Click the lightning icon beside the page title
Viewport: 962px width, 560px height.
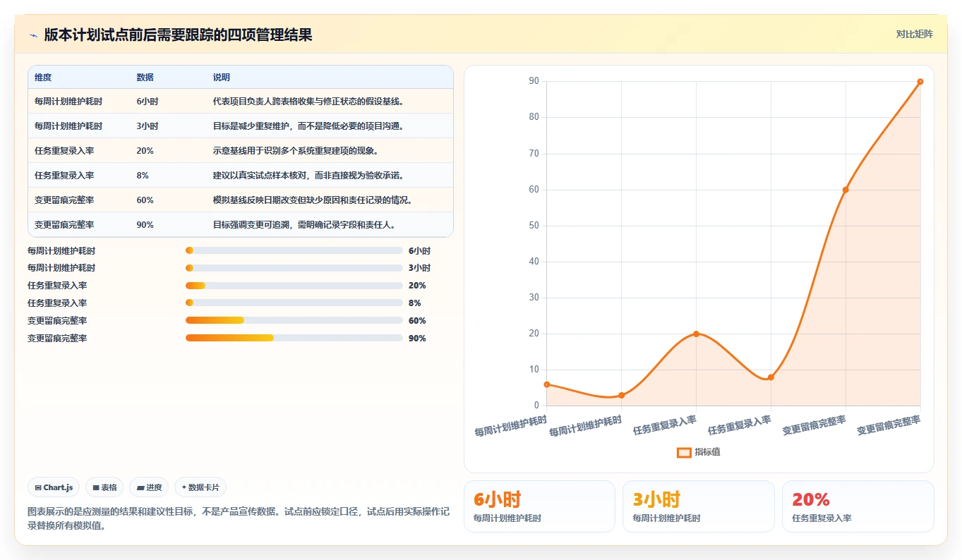[34, 35]
